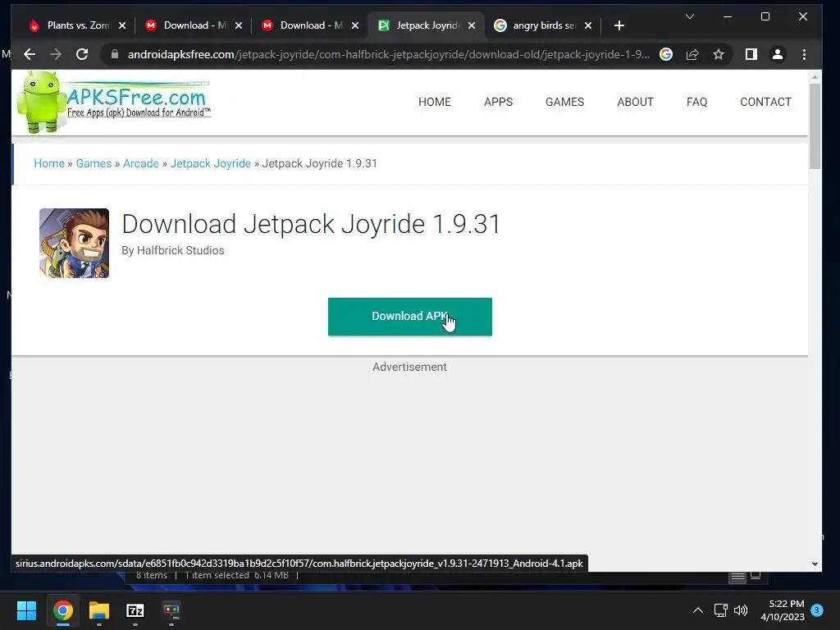The image size is (840, 630).
Task: Click the monitor app icon on the taskbar
Action: click(x=171, y=610)
